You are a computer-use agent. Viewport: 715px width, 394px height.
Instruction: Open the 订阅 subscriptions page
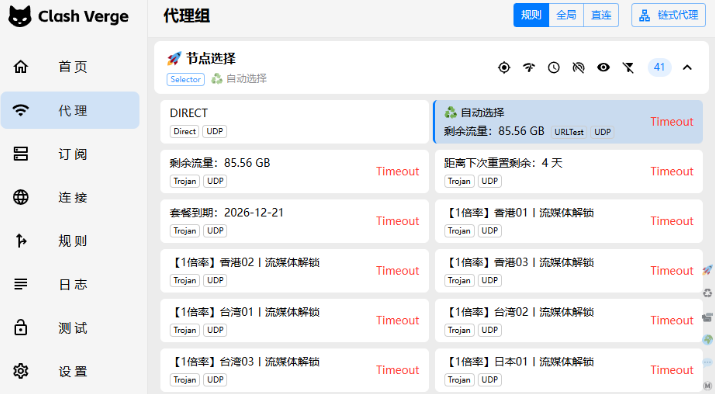click(70, 154)
